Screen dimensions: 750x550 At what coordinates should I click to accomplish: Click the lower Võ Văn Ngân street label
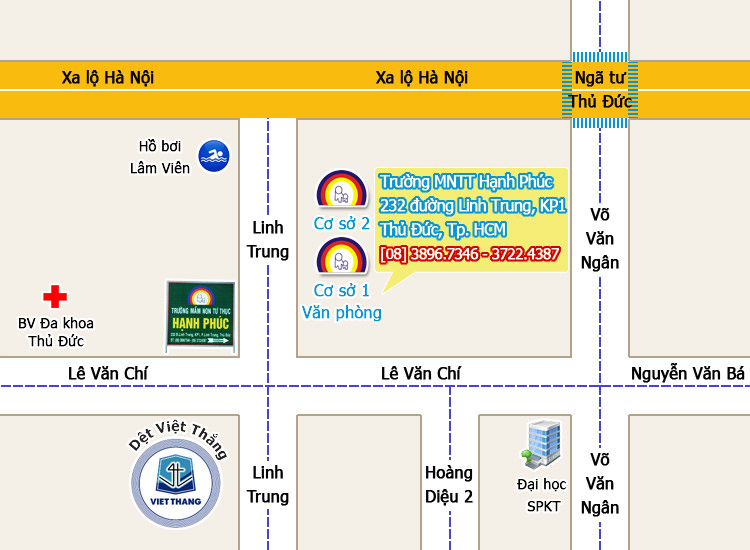(x=600, y=484)
